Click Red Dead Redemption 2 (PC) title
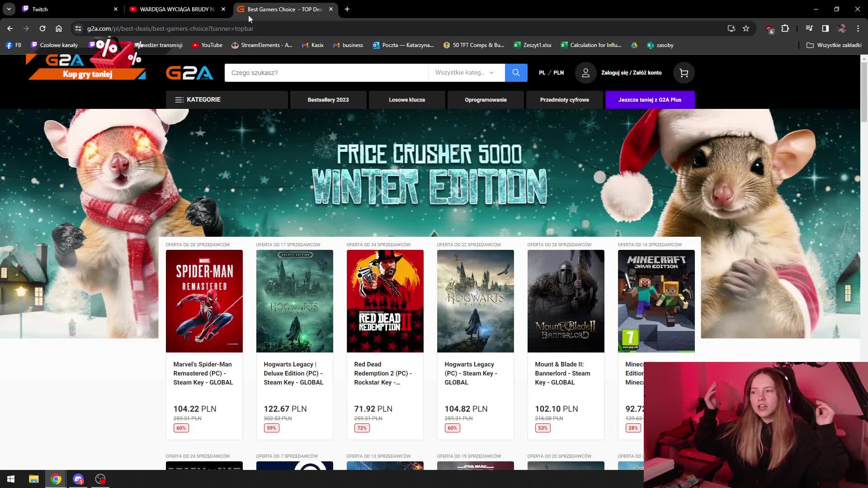Viewport: 868px width, 488px height. coord(383,373)
